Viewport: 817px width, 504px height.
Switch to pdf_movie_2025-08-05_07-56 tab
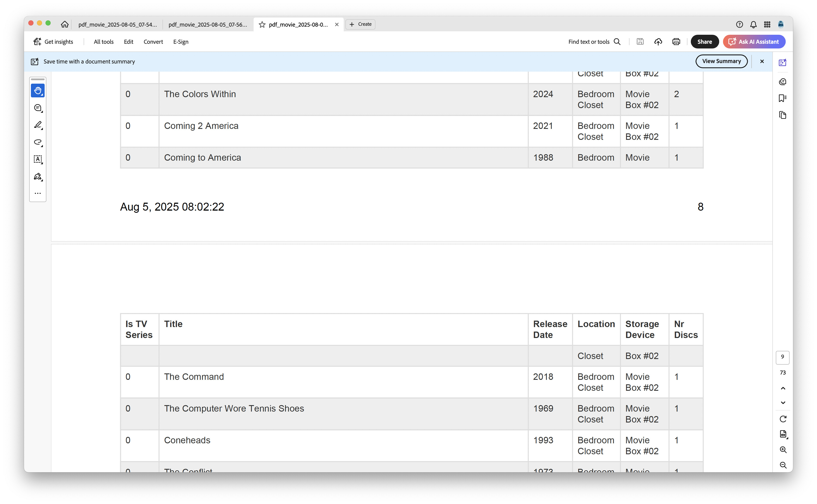(207, 25)
